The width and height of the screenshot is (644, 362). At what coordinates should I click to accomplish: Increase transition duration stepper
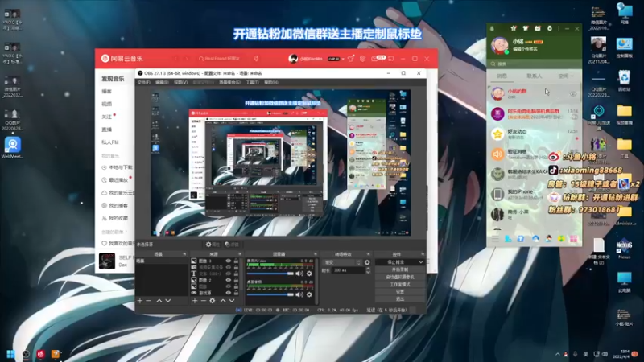click(x=368, y=269)
